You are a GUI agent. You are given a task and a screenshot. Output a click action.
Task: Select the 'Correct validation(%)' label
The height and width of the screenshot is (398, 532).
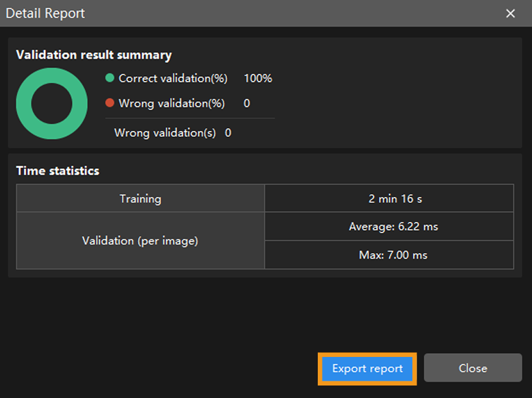click(173, 79)
